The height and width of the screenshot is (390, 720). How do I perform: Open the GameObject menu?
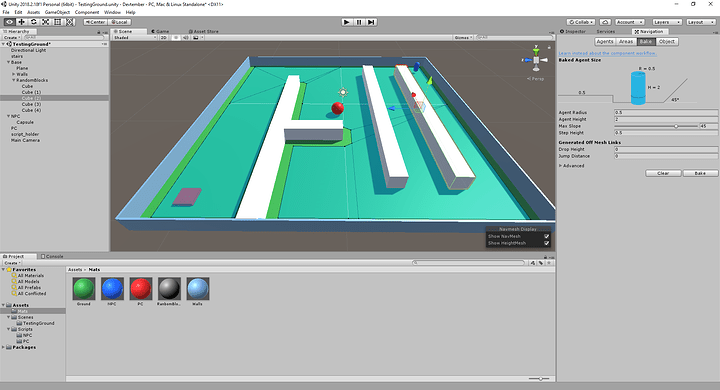coord(57,12)
